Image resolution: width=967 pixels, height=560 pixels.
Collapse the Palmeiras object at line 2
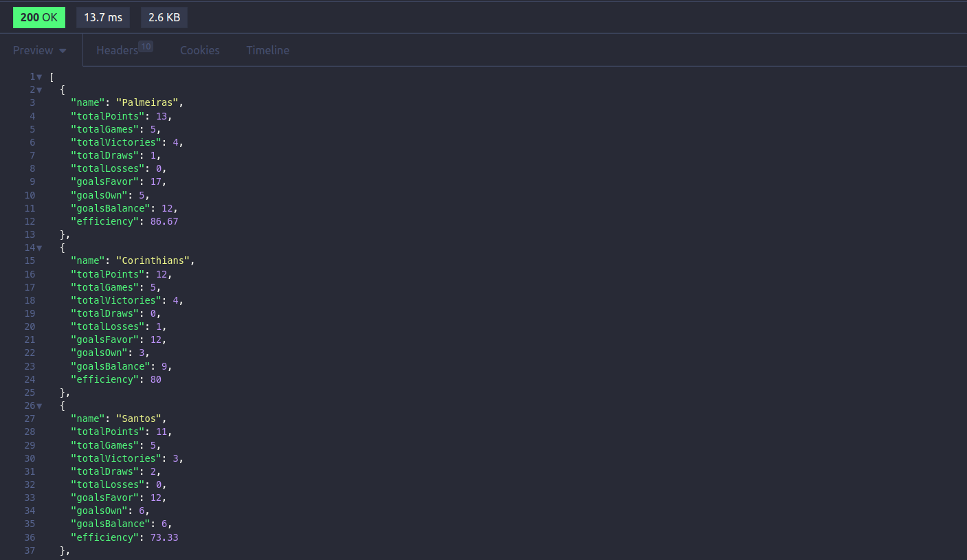[38, 89]
